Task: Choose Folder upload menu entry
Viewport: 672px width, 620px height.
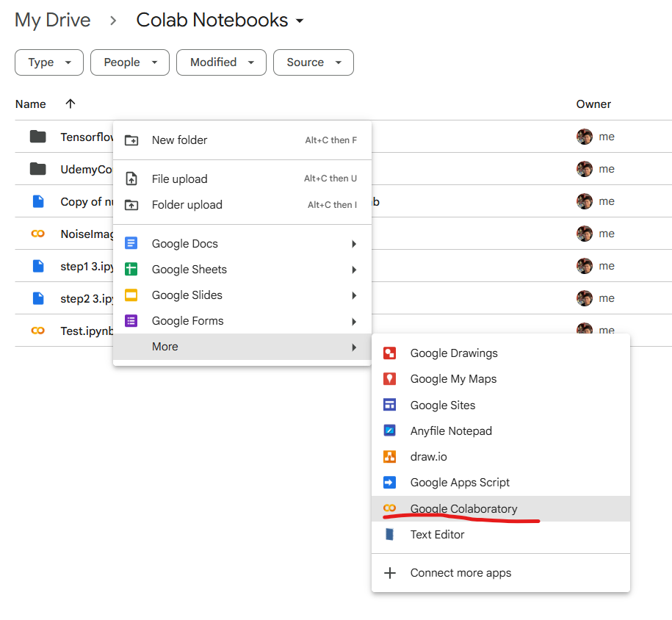Action: [x=187, y=205]
